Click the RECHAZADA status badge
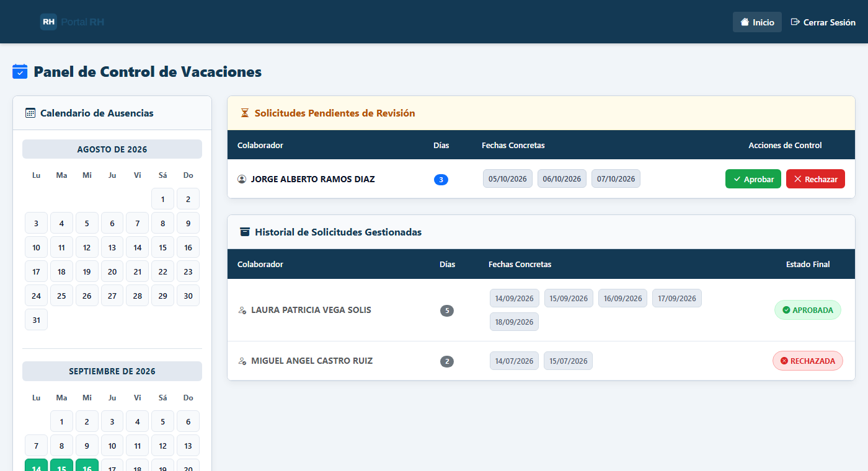 coord(808,361)
